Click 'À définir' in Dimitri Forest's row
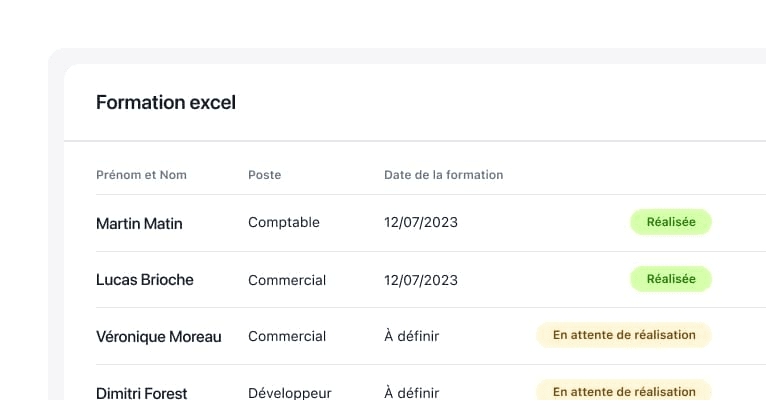Screen dimensions: 766x400 tap(411, 393)
